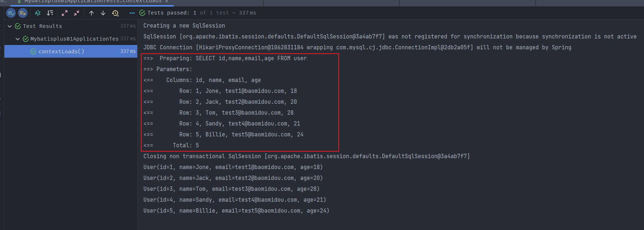Jump to next failed test
This screenshot has height=230, width=644.
(103, 13)
